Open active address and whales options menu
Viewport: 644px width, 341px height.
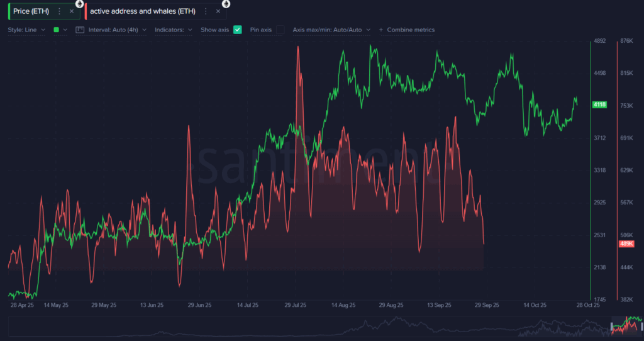click(x=206, y=11)
